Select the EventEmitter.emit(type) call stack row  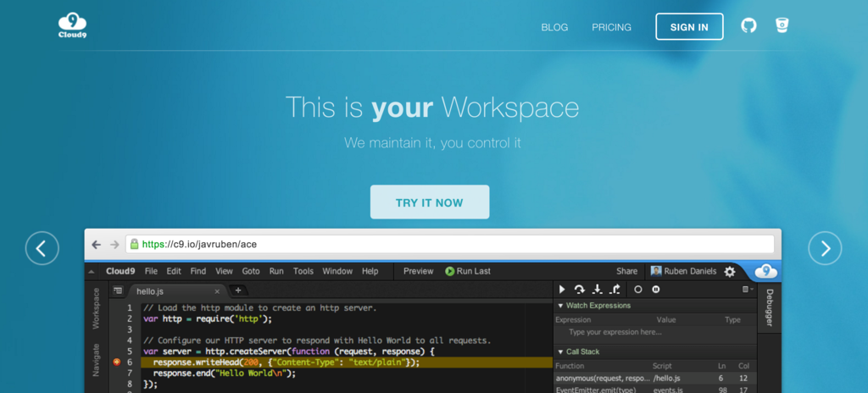tap(655, 389)
